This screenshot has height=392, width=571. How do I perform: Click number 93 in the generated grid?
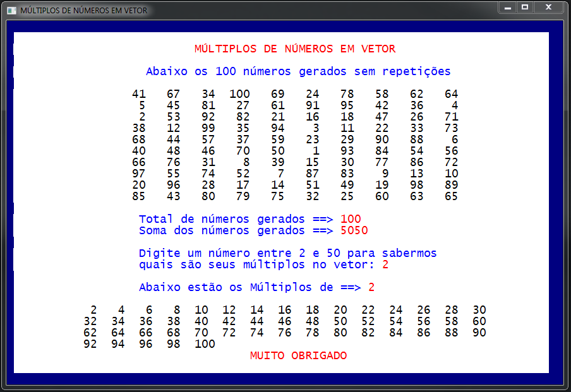(347, 151)
